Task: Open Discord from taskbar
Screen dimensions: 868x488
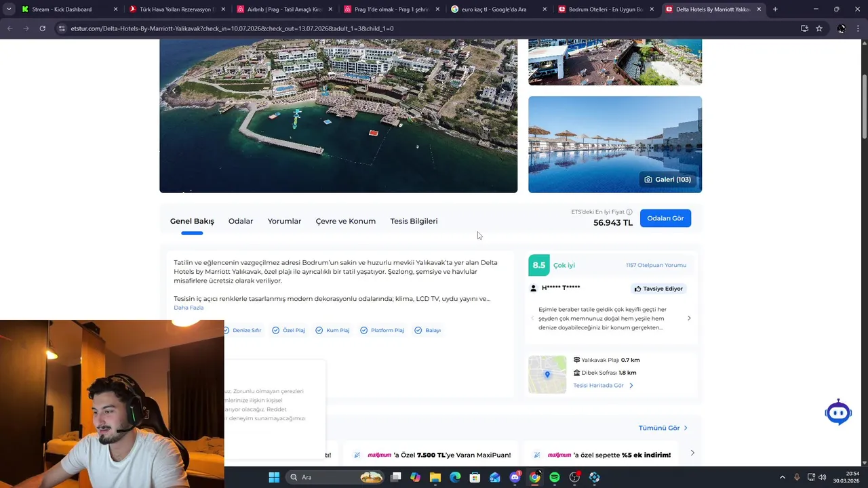Action: 515,477
